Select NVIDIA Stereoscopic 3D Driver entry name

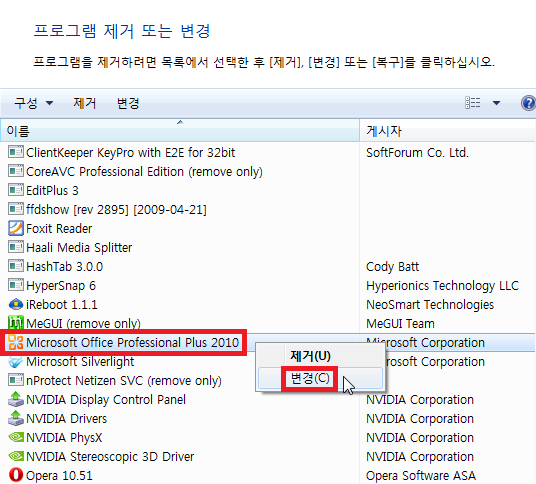tap(110, 456)
